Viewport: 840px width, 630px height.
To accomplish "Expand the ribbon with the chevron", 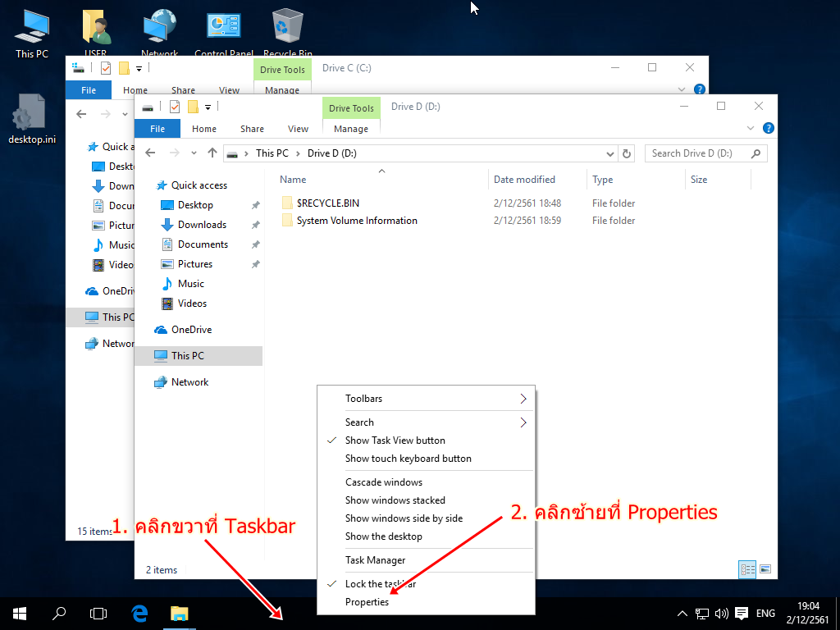I will pos(750,129).
